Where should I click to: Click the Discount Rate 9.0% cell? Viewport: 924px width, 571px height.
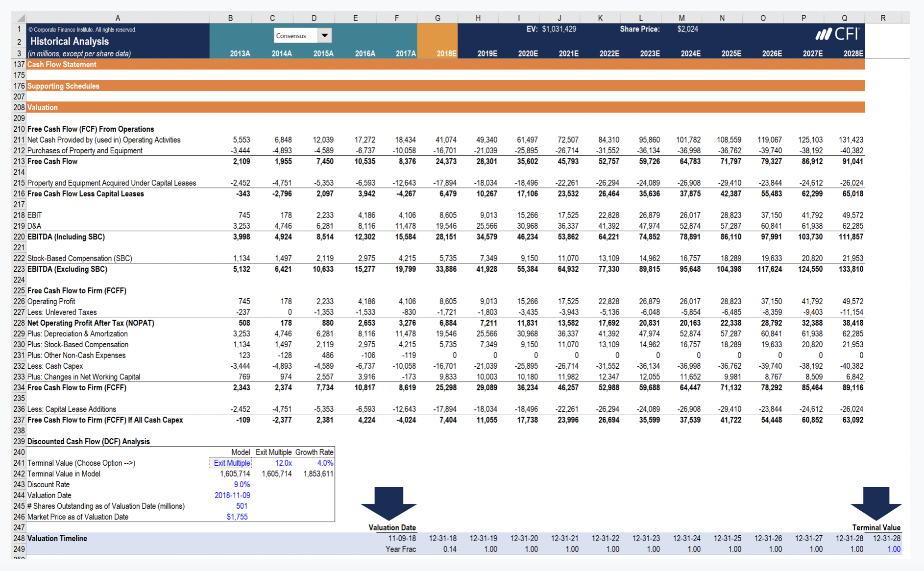(243, 484)
